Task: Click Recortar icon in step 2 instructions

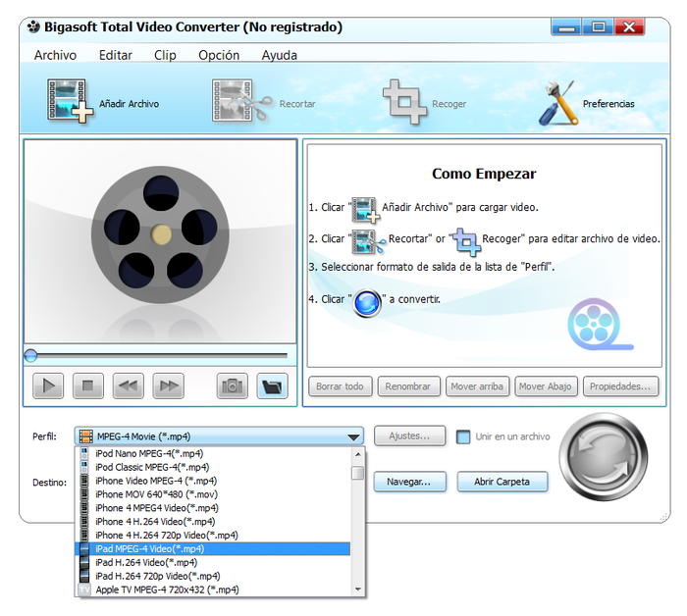Action: coord(369,241)
